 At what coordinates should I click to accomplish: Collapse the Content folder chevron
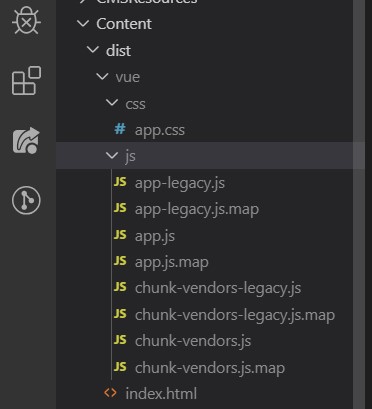pyautogui.click(x=83, y=24)
